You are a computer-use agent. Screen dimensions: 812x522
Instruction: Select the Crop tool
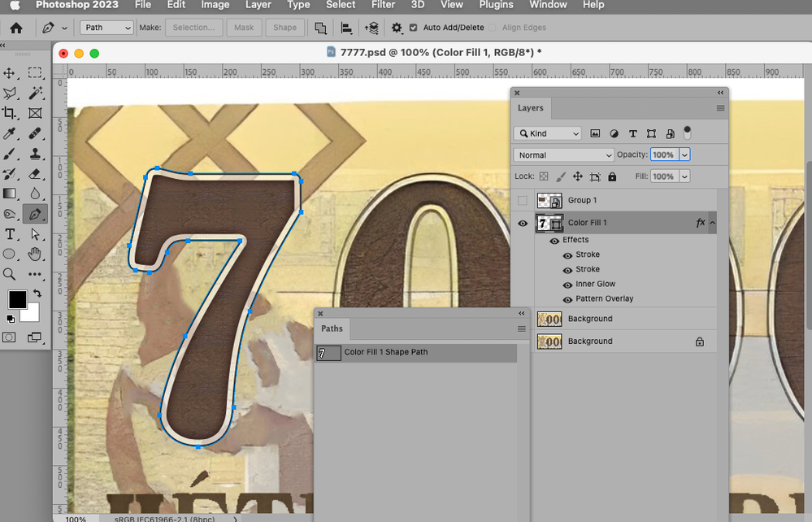(11, 112)
